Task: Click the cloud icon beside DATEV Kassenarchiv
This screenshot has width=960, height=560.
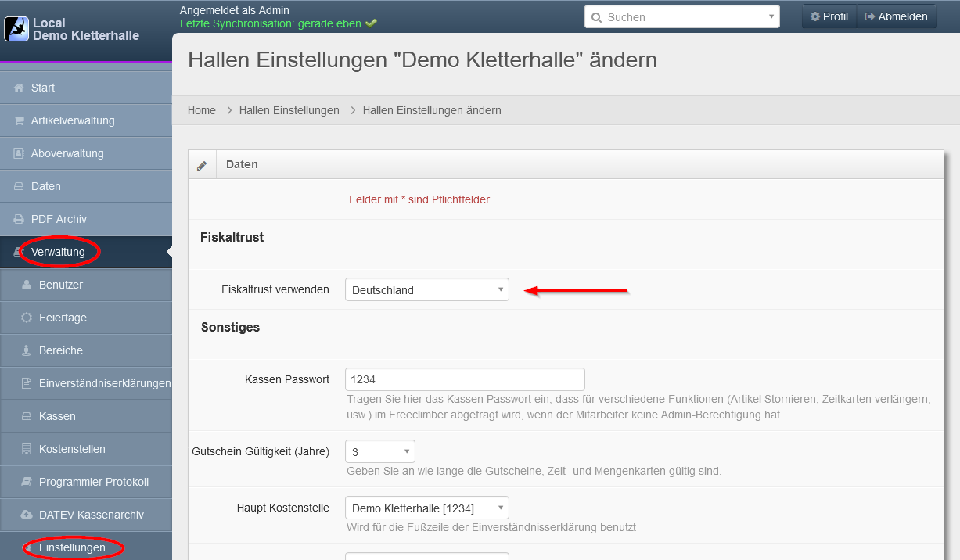Action: pyautogui.click(x=27, y=515)
